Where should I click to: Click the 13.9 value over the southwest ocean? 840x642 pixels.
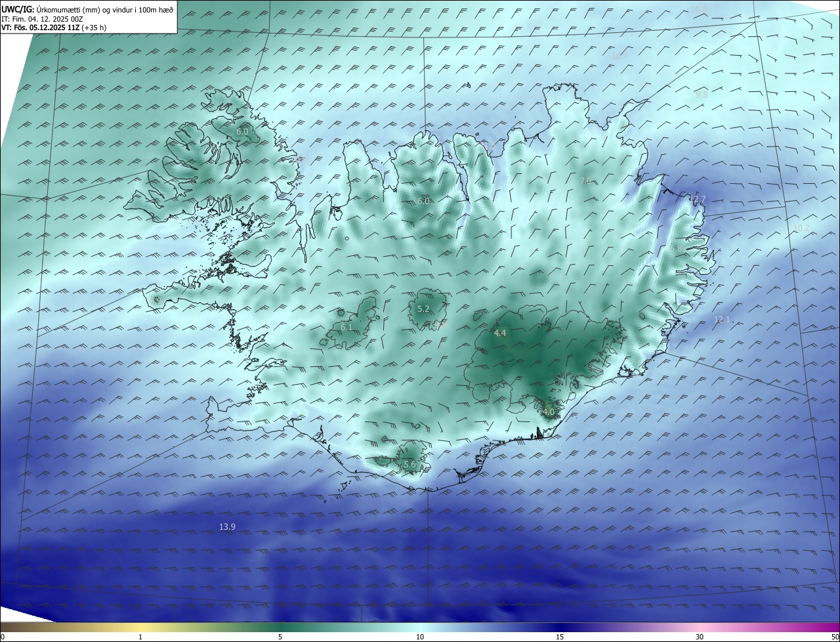point(227,526)
